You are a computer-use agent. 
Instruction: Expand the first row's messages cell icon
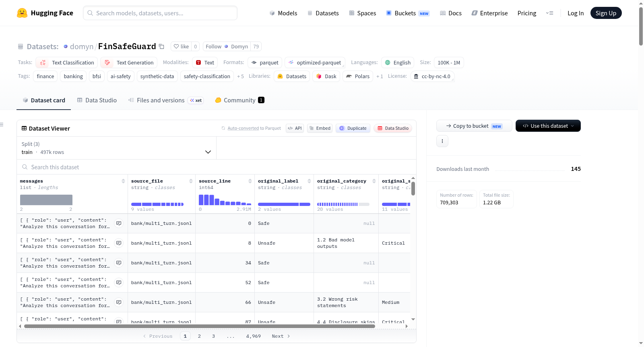point(119,223)
